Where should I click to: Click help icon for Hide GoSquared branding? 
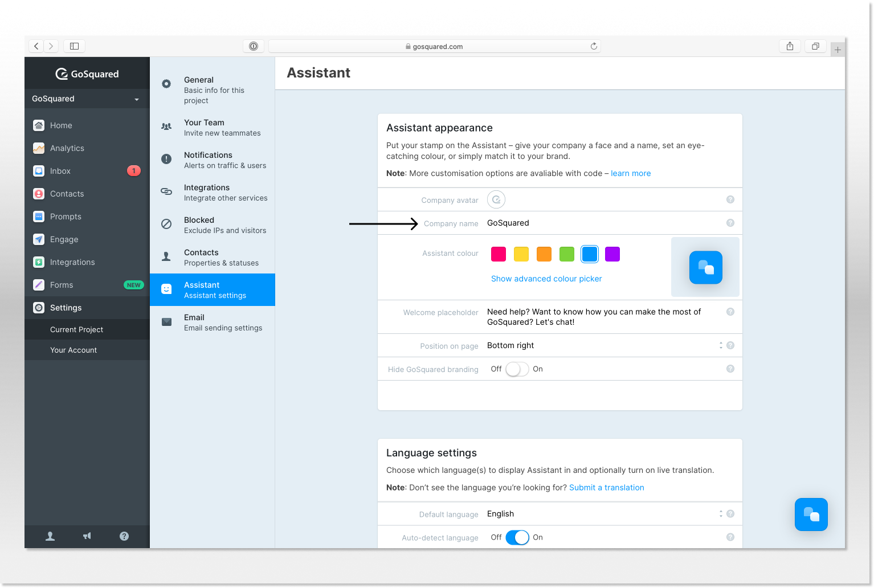tap(730, 369)
